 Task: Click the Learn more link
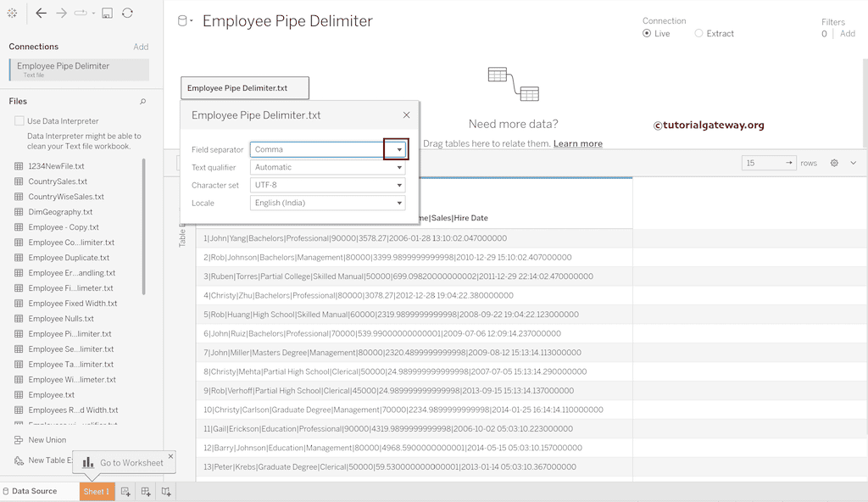[577, 143]
